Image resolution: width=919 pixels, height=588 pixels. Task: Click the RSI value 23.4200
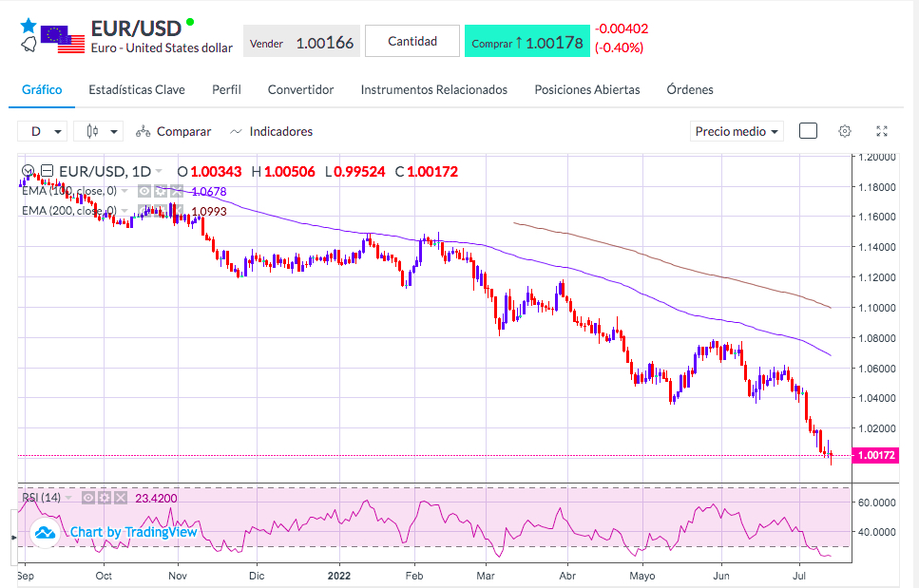156,499
